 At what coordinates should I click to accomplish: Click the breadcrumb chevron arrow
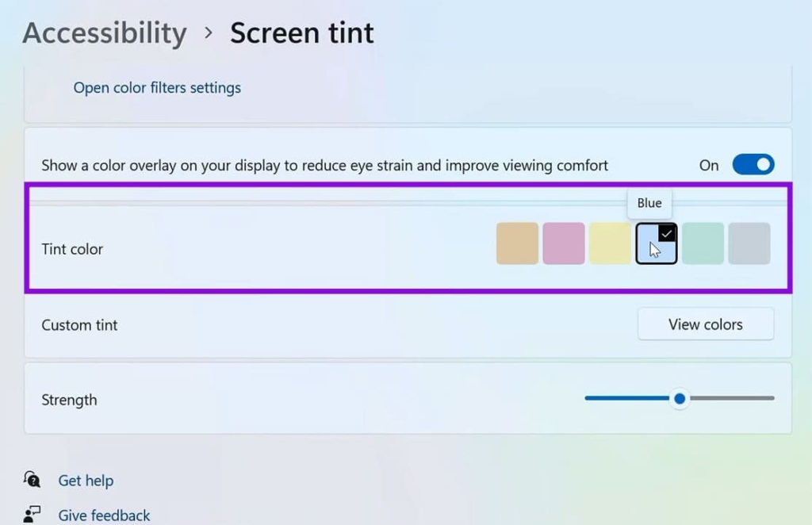click(209, 33)
